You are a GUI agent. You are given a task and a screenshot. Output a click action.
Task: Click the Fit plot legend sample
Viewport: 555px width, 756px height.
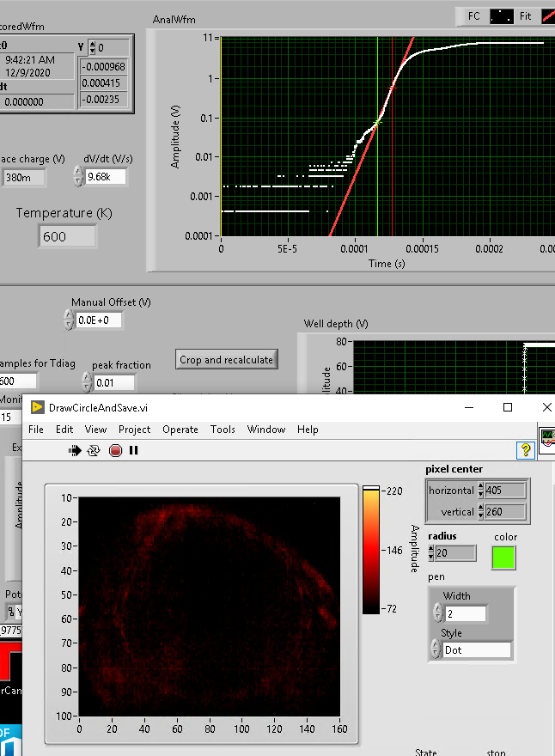pos(548,15)
